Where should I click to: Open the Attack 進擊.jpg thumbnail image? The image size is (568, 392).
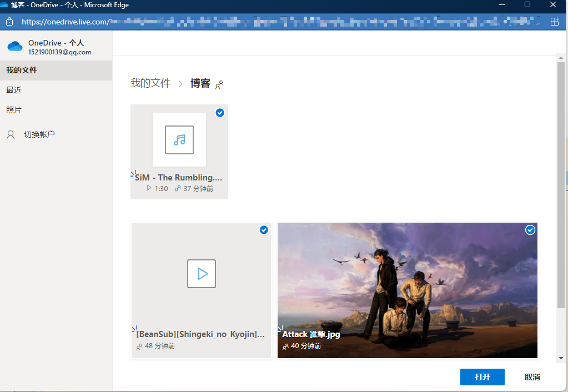pos(407,283)
